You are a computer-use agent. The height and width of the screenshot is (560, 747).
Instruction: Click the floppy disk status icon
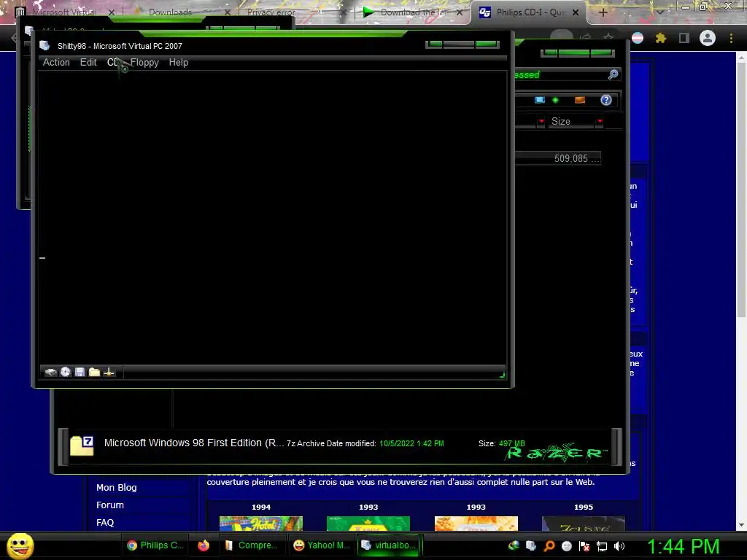(80, 372)
